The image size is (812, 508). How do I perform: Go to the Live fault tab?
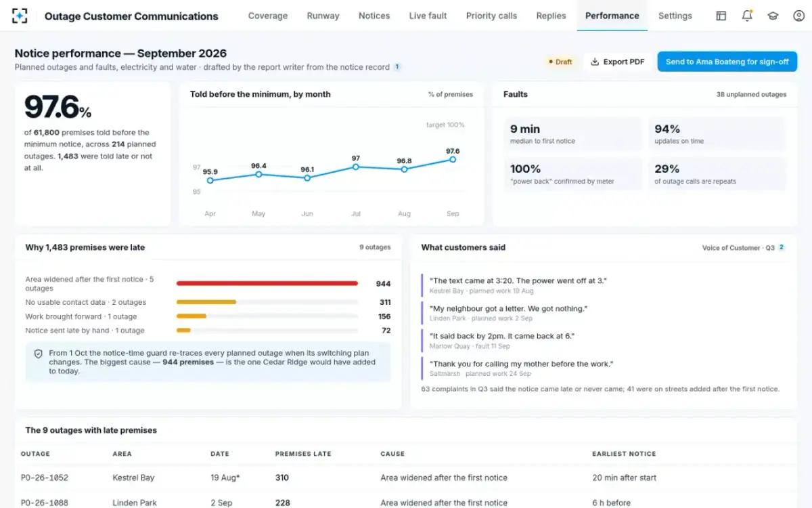(x=428, y=16)
